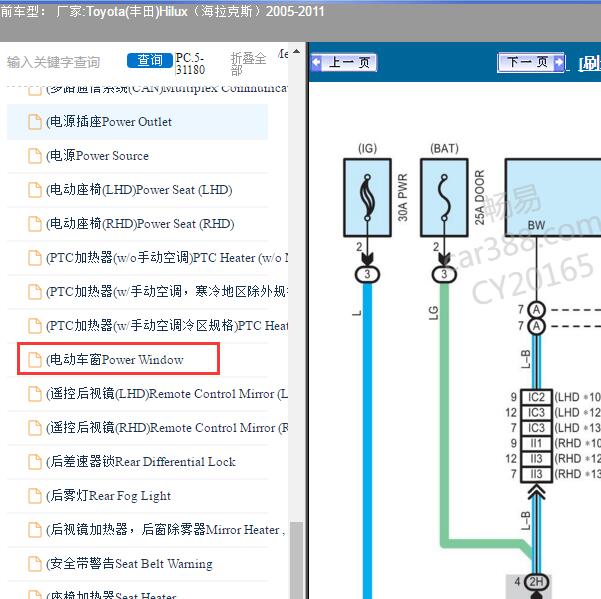Open PTC加热器 冷区规格 item
Image resolution: width=601 pixels, height=599 pixels.
(148, 326)
